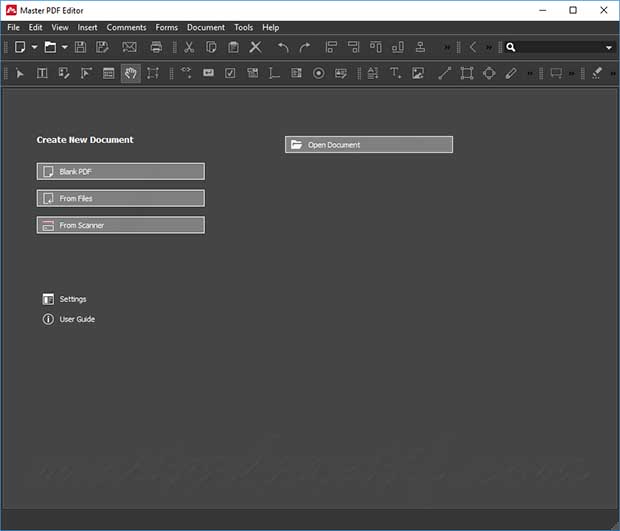
Task: Click the Save As icon with pencil
Action: coord(103,47)
